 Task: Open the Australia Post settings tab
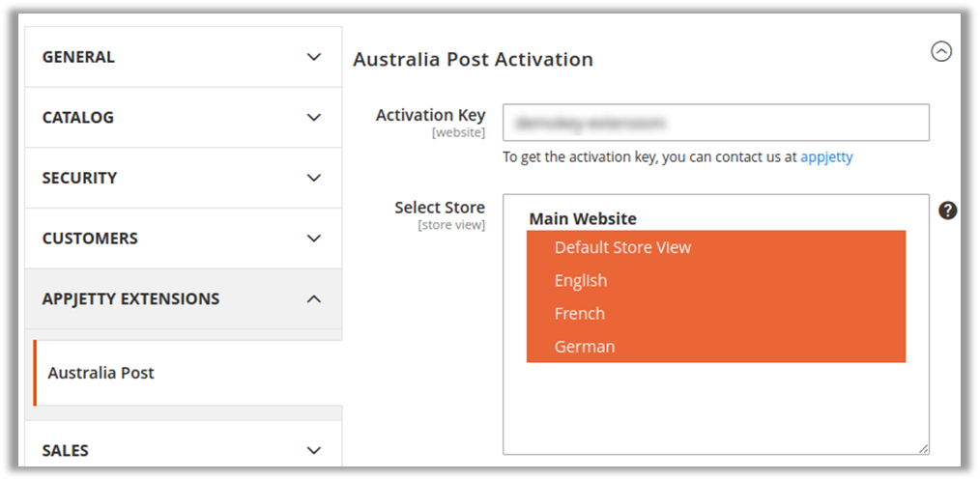coord(101,373)
